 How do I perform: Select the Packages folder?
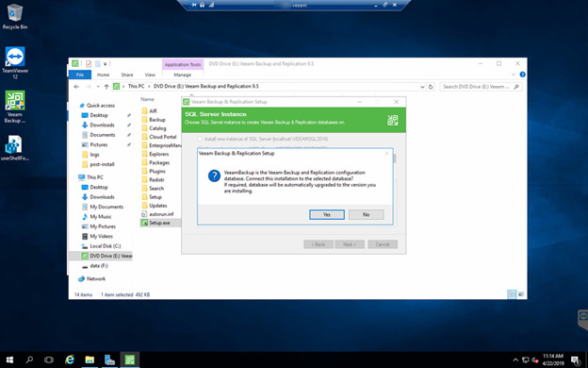[159, 162]
